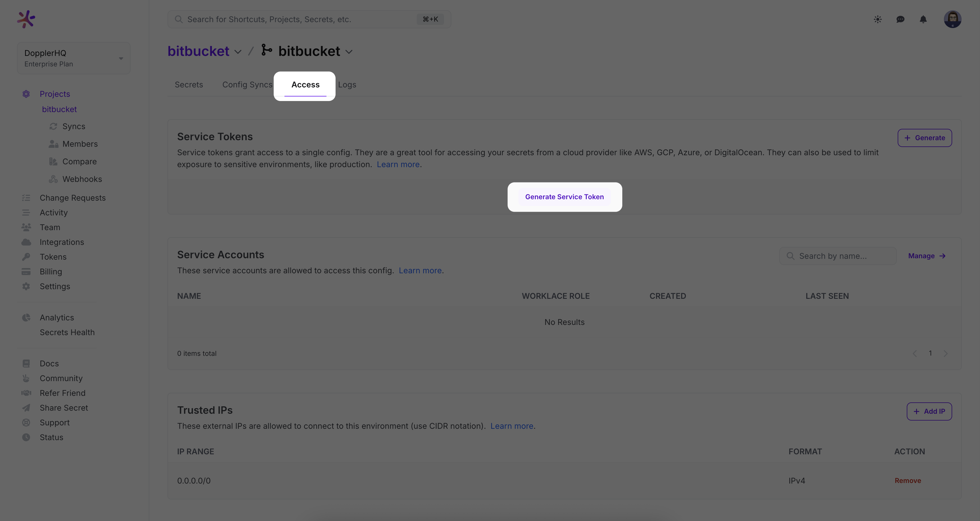The width and height of the screenshot is (980, 521).
Task: Click the Status clock icon
Action: (26, 437)
